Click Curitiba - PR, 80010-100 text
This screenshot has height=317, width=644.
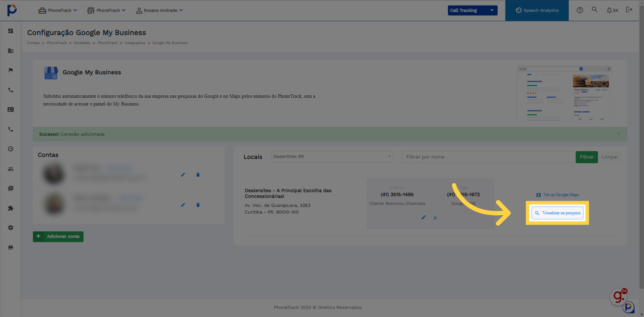(271, 212)
